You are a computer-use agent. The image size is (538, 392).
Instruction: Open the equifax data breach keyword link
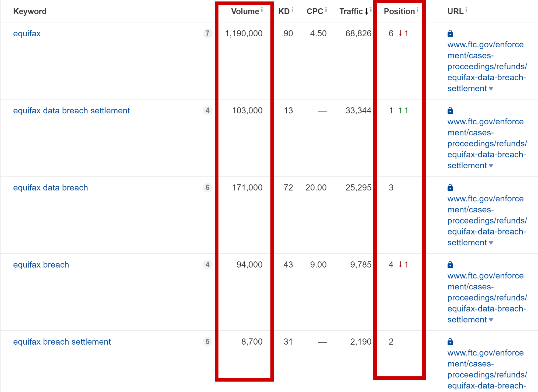click(x=50, y=187)
